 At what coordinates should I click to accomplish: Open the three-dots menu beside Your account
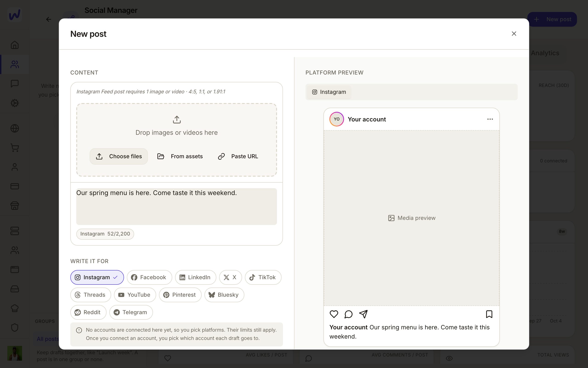coord(490,119)
